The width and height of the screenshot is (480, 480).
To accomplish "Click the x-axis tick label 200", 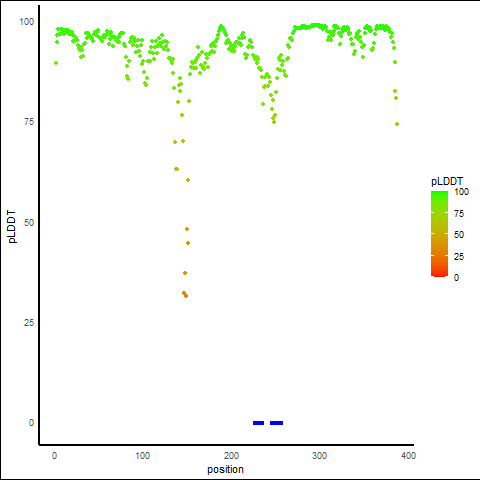I will point(231,455).
